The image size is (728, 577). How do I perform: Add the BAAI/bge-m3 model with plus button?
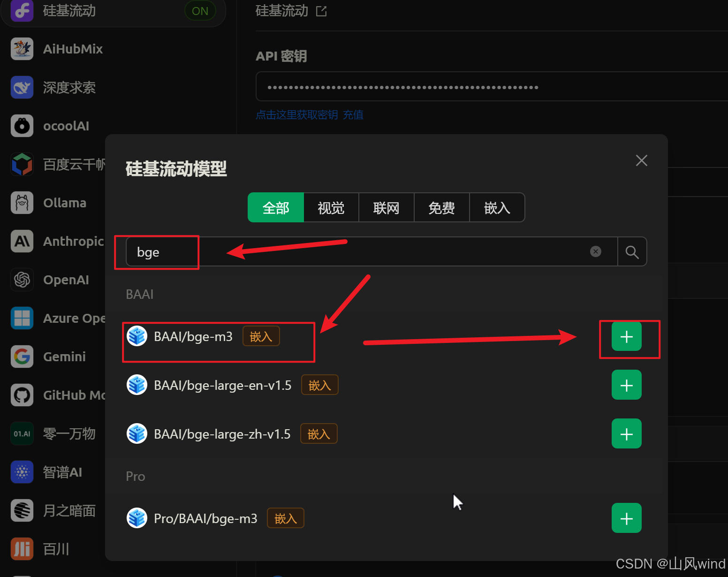[x=626, y=336]
